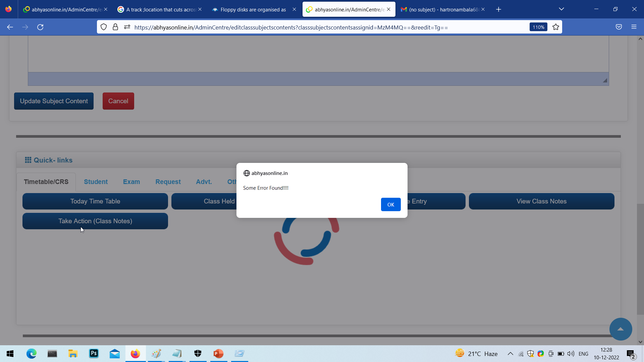Screen dimensions: 644x362
Task: Open Firefox hamburger application menu
Action: pyautogui.click(x=634, y=27)
